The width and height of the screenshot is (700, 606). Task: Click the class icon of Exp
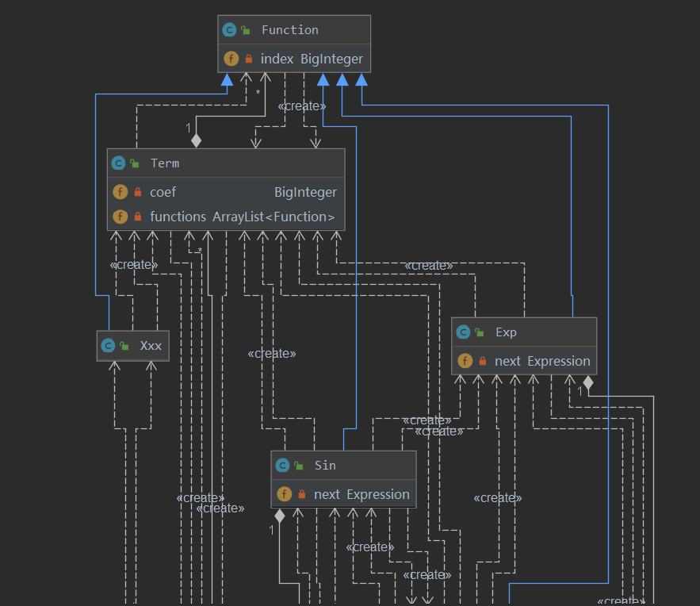[x=463, y=332]
